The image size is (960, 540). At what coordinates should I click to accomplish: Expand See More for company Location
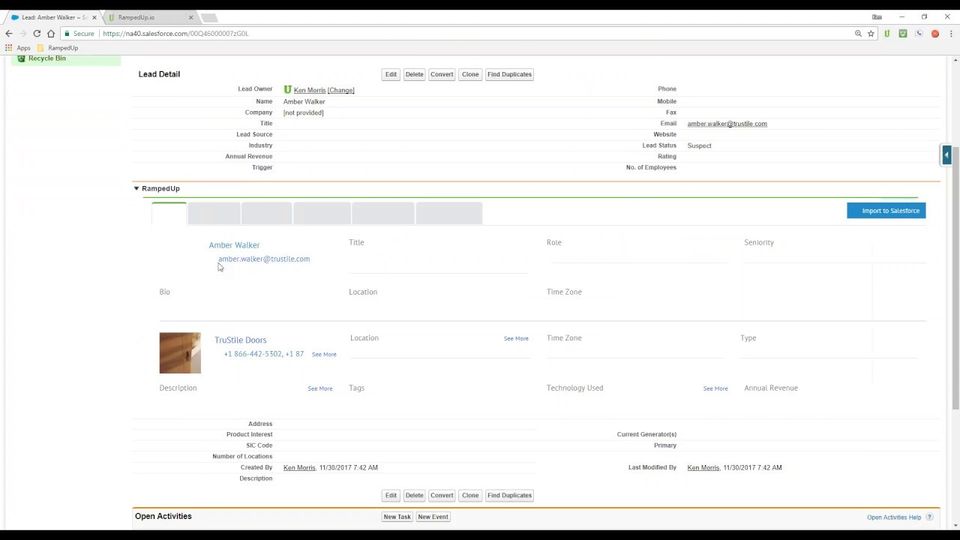[x=516, y=339]
